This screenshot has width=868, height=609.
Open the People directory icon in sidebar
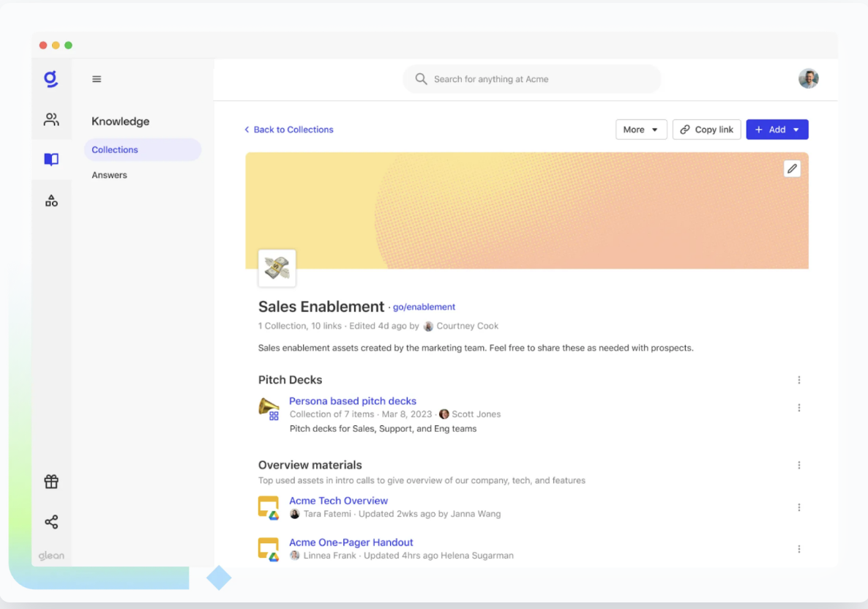coord(51,119)
